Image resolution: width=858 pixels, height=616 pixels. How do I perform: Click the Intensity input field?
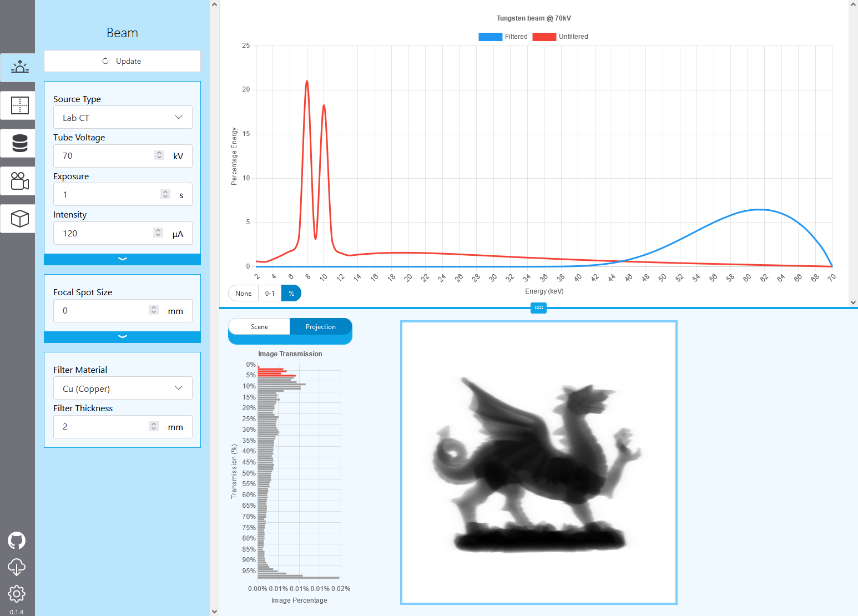pos(123,233)
